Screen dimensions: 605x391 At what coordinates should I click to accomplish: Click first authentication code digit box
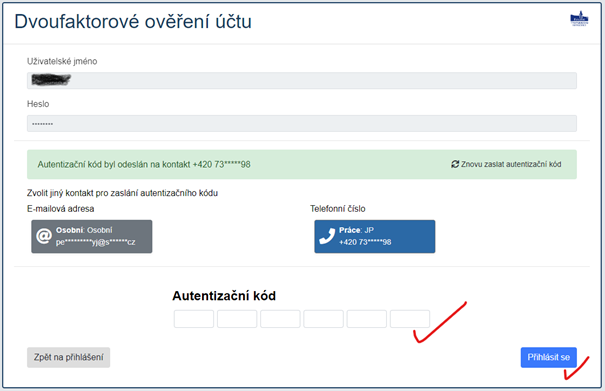[x=194, y=319]
